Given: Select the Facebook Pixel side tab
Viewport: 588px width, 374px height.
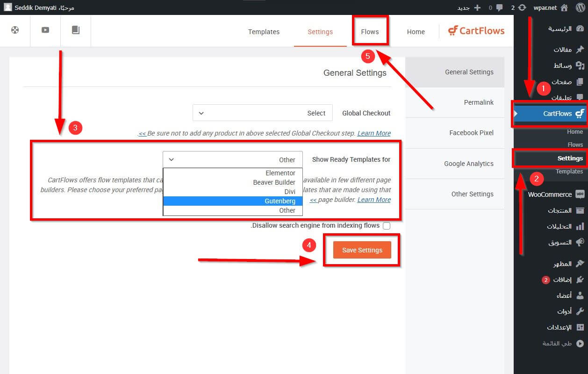Looking at the screenshot, I should (455, 133).
